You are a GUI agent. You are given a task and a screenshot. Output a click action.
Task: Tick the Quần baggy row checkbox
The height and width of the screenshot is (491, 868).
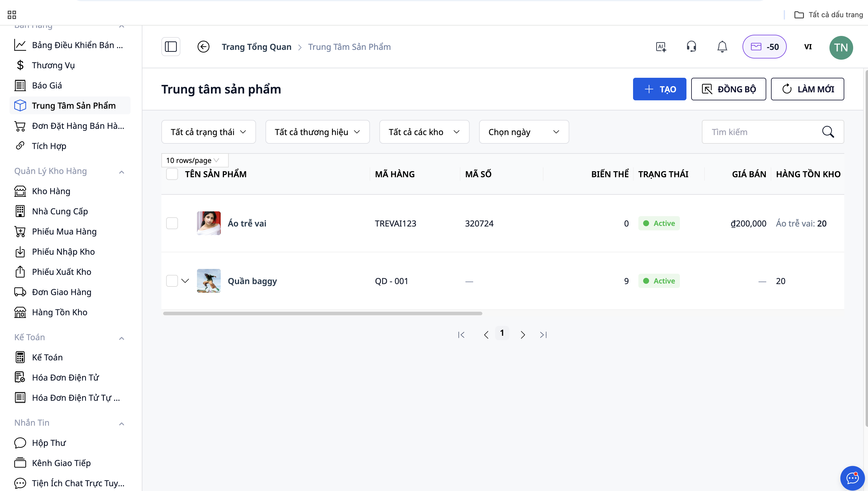pyautogui.click(x=172, y=281)
